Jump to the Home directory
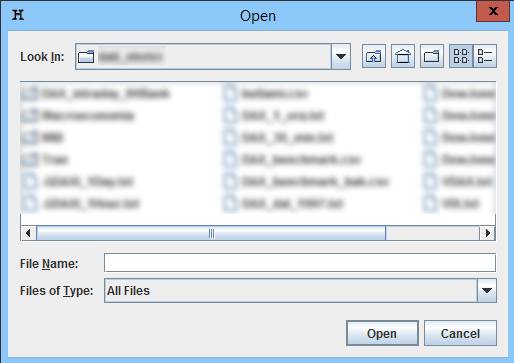The height and width of the screenshot is (363, 514). (x=403, y=56)
